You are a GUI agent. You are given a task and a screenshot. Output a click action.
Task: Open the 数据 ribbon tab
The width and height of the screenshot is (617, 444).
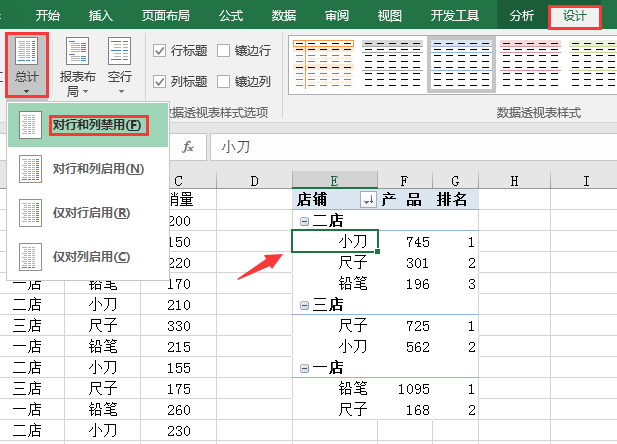click(x=284, y=16)
